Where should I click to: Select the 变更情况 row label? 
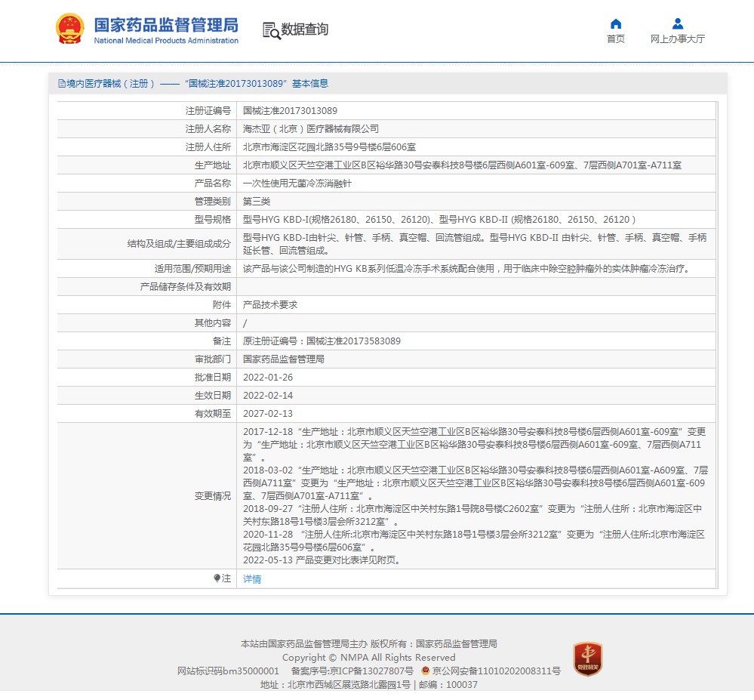[x=213, y=496]
